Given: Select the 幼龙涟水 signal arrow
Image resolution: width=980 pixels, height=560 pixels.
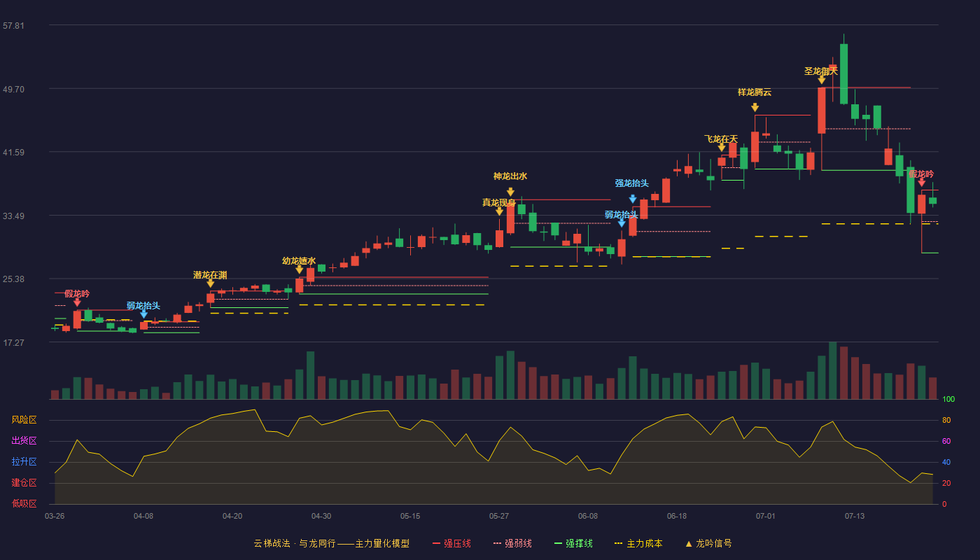Looking at the screenshot, I should click(x=299, y=269).
